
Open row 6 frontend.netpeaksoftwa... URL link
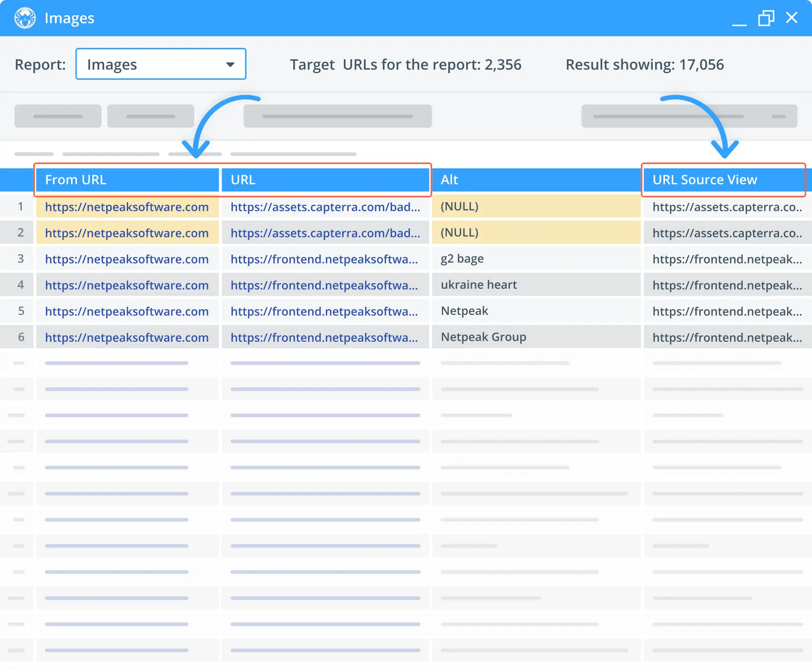[324, 337]
